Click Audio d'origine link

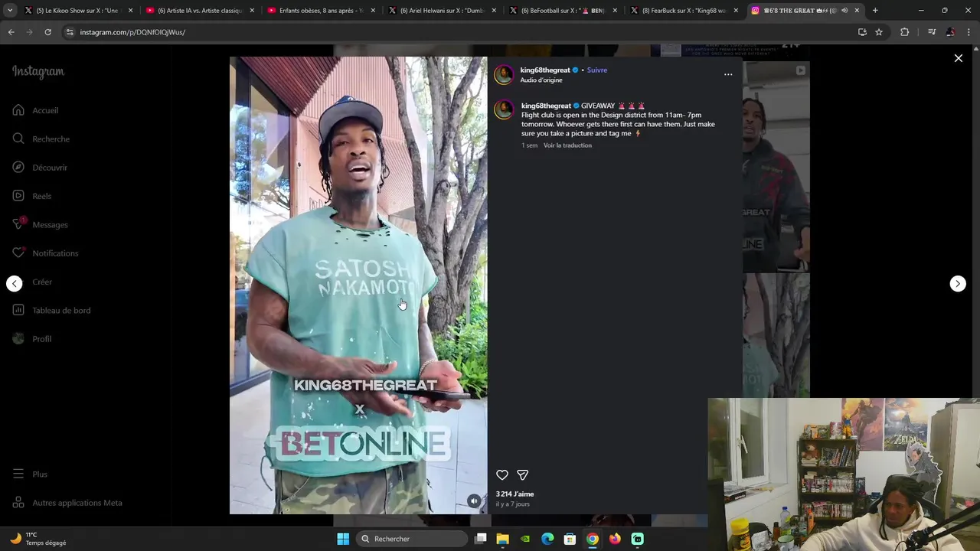[541, 80]
